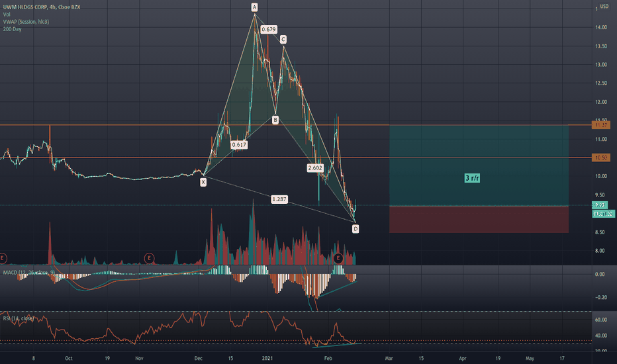Select pattern point label C
The height and width of the screenshot is (364, 617).
click(x=283, y=39)
